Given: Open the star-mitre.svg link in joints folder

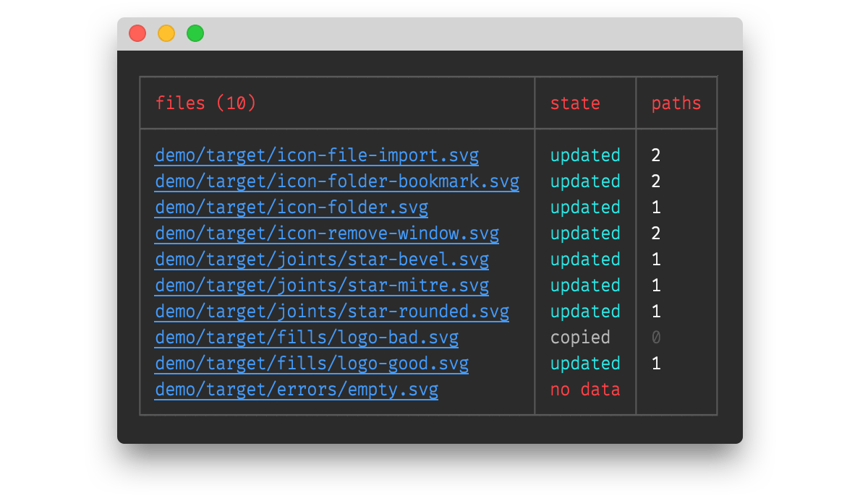Looking at the screenshot, I should pos(321,286).
